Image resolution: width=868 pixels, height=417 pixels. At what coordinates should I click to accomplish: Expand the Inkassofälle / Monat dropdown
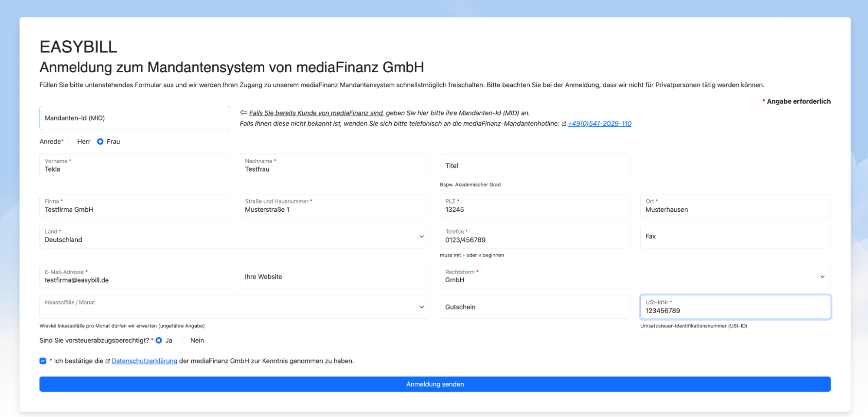coord(234,307)
